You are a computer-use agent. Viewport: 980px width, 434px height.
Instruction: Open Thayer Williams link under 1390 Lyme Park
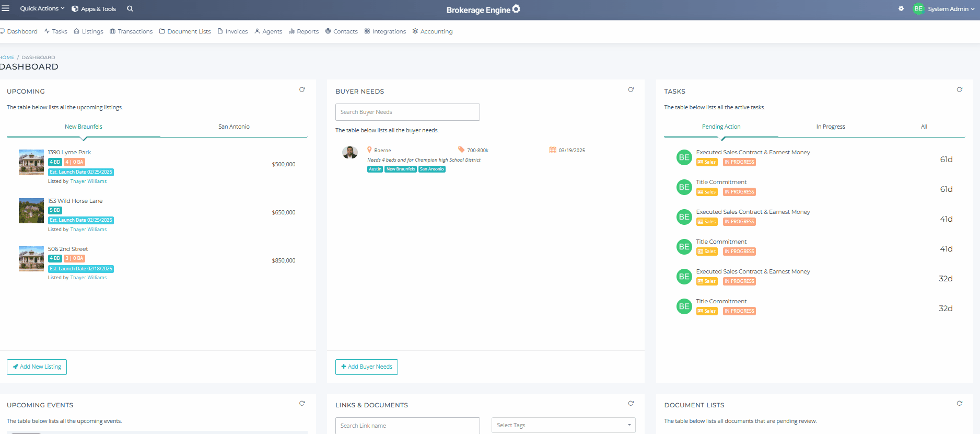pos(88,181)
